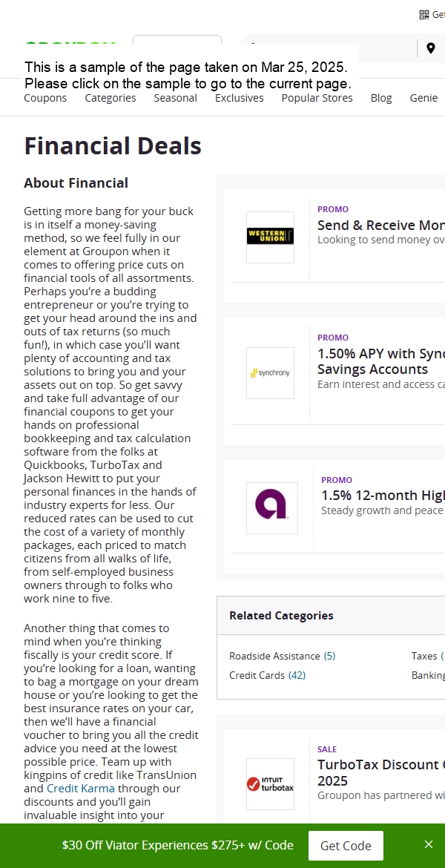
Task: Open the Coupons menu item
Action: pos(45,98)
